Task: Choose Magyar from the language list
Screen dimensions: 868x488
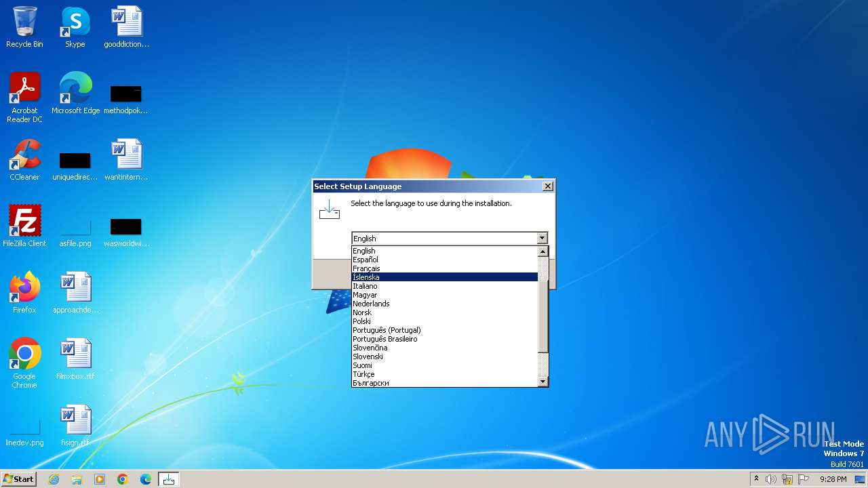Action: point(444,295)
